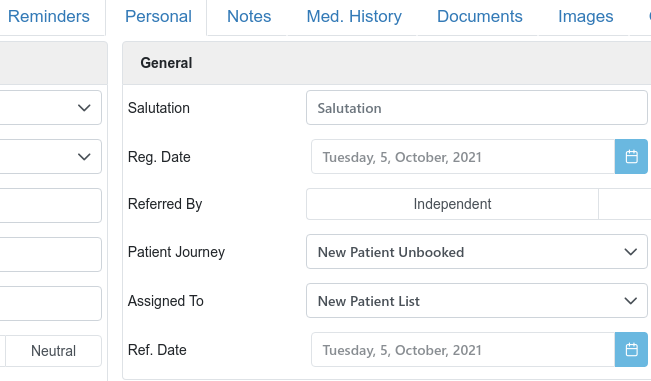Select the Independent referral option
The width and height of the screenshot is (651, 381).
coord(453,204)
